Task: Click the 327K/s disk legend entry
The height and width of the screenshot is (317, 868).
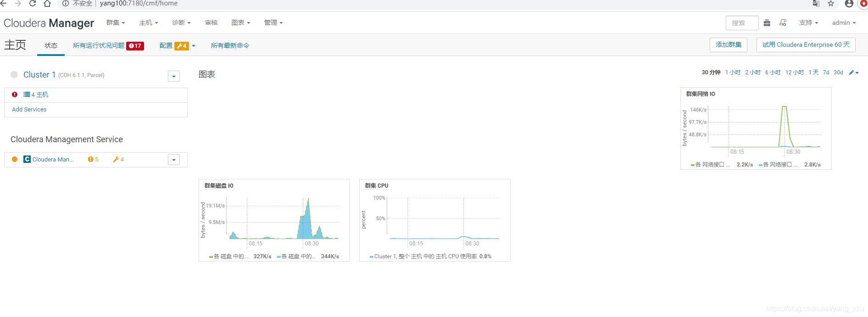Action: [x=240, y=256]
